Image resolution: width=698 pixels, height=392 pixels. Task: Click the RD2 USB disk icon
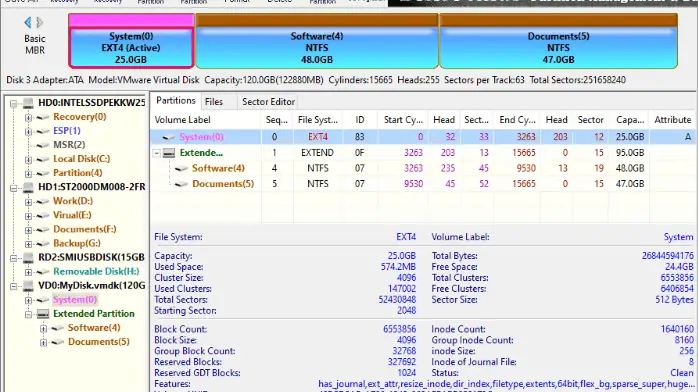tap(28, 258)
